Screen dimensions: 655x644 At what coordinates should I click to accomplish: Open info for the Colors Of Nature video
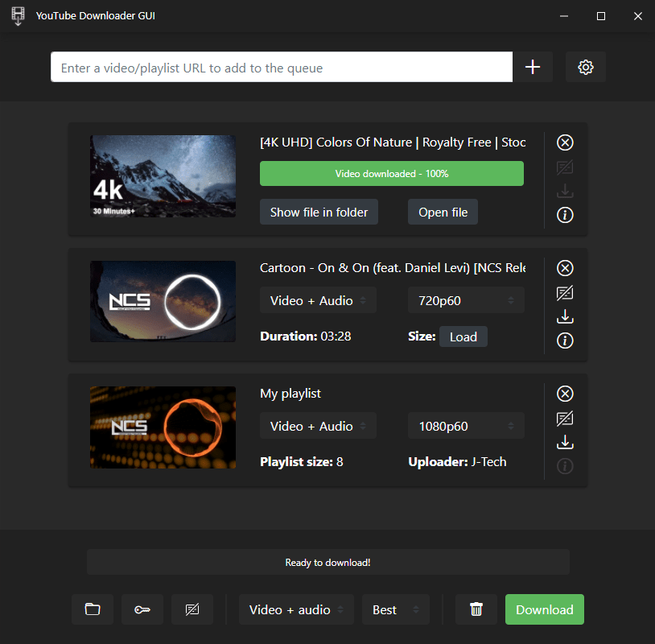565,215
